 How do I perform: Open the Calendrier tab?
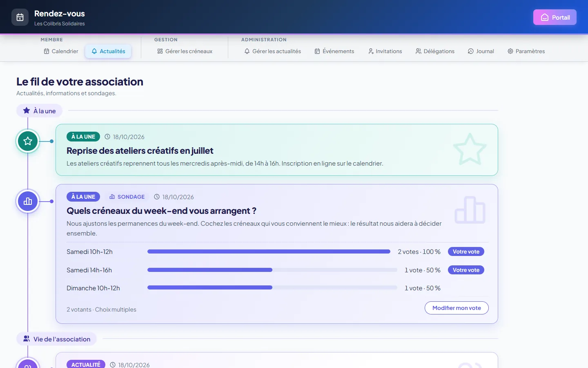[x=61, y=51]
